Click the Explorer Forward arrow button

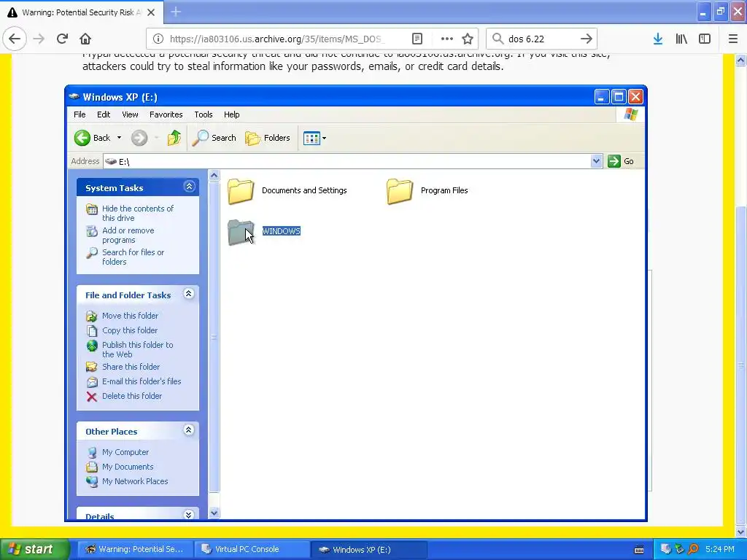139,138
